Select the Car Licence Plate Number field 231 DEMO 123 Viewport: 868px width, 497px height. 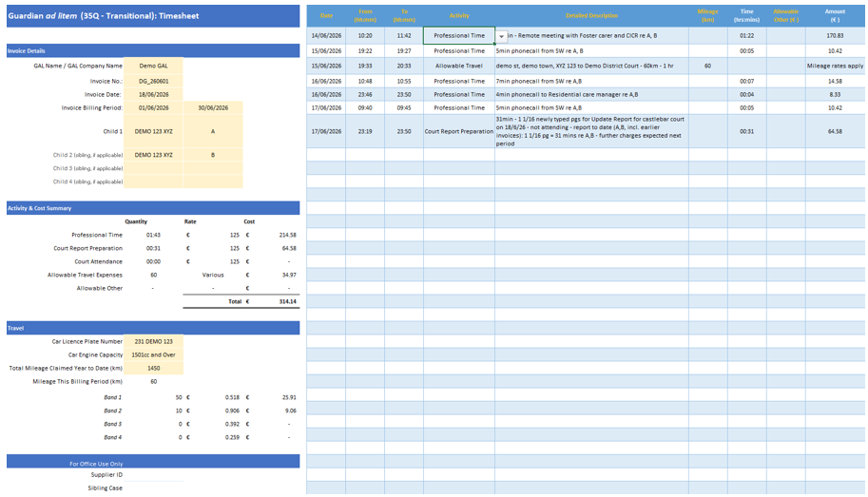(x=153, y=341)
